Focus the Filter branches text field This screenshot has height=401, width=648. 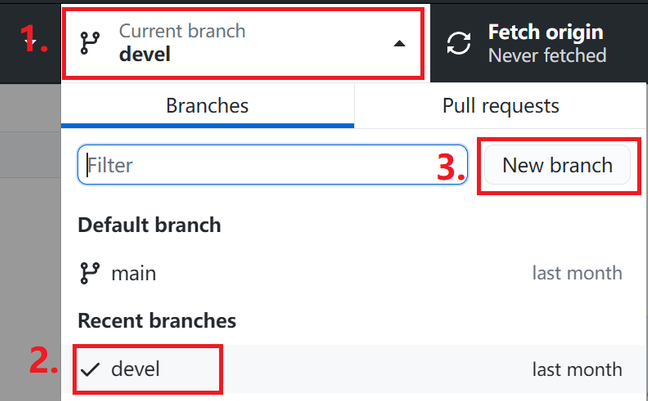tap(272, 165)
